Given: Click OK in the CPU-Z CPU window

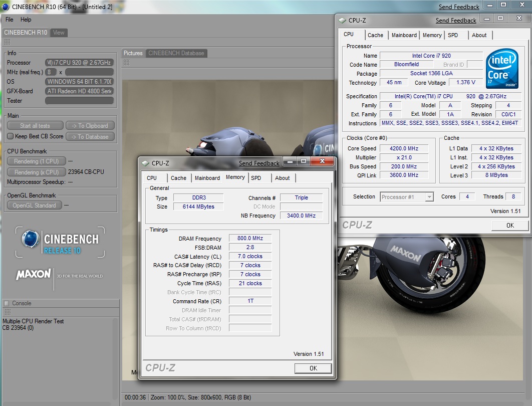Looking at the screenshot, I should coord(510,226).
